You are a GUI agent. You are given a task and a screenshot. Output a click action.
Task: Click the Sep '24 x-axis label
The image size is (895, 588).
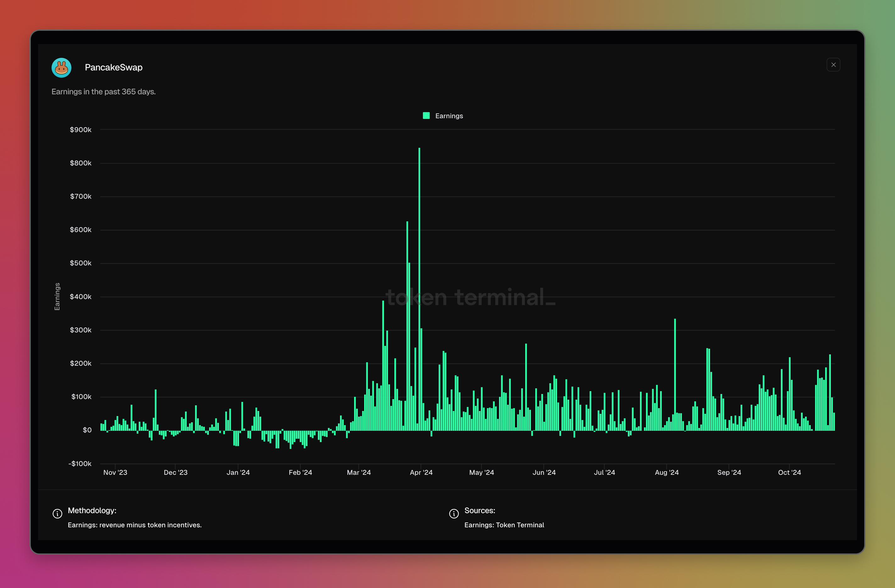(729, 473)
